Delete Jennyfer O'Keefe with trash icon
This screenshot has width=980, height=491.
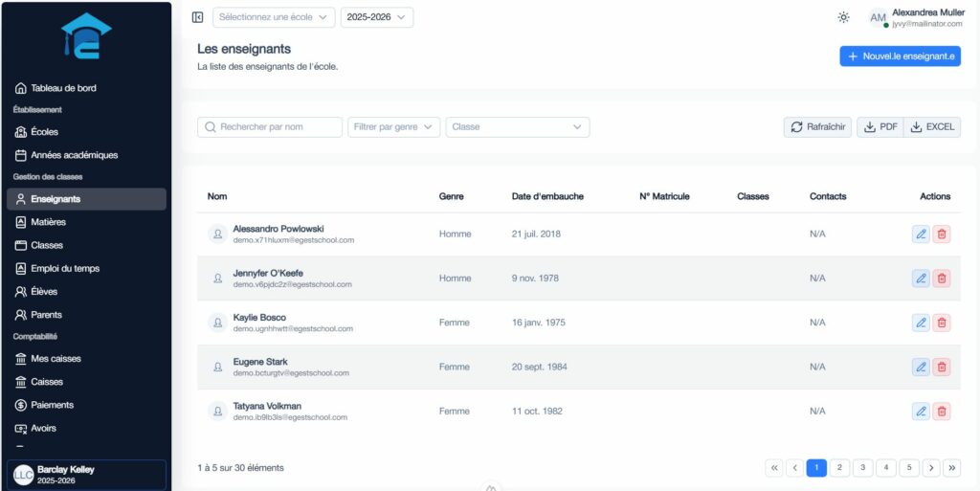point(942,279)
